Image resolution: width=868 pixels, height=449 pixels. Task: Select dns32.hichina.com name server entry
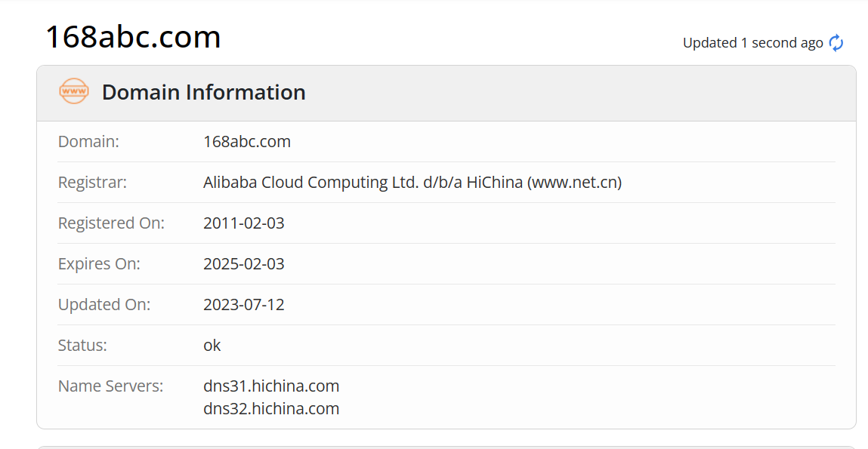click(271, 408)
